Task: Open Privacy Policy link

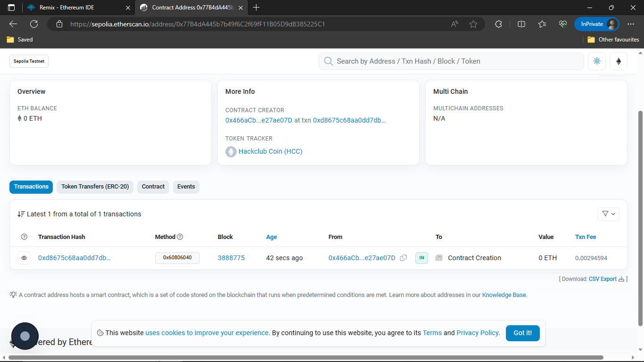Action: click(x=478, y=333)
